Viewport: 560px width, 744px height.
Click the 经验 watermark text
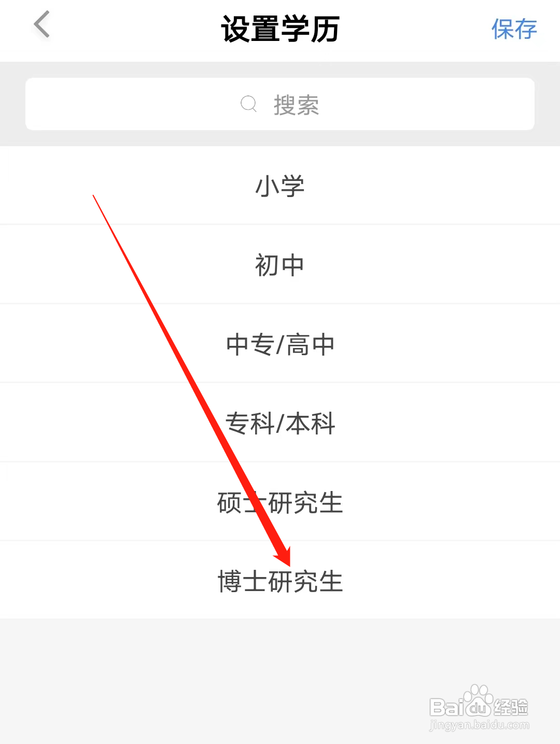click(511, 707)
